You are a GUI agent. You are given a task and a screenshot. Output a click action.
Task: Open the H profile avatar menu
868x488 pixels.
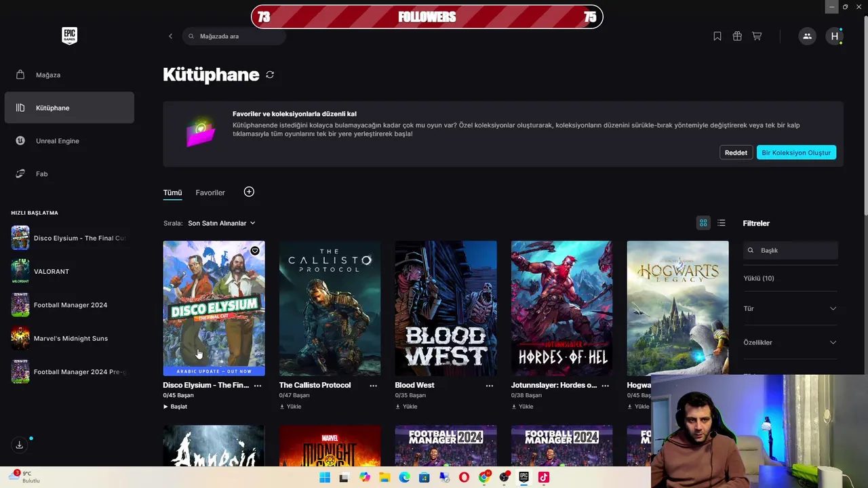tap(834, 36)
